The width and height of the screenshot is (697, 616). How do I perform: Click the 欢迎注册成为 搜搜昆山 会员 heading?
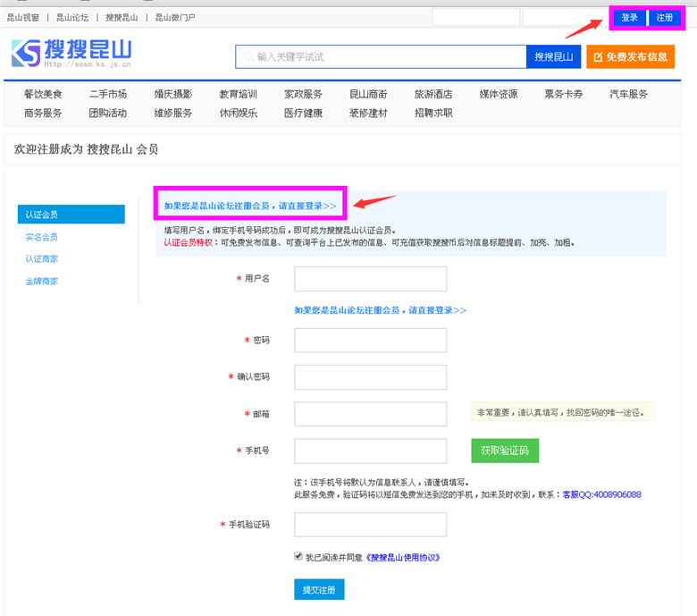click(x=86, y=149)
